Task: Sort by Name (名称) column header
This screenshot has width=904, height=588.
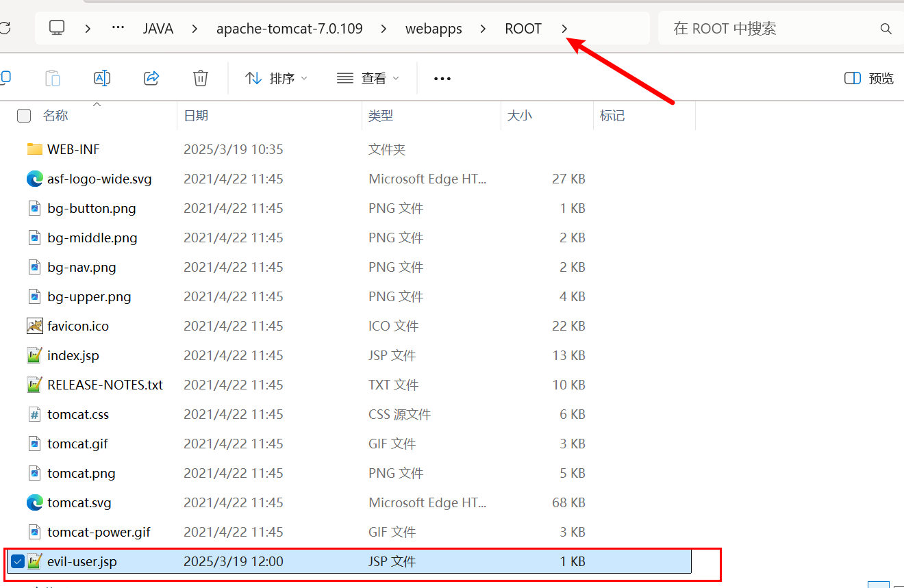Action: (55, 116)
